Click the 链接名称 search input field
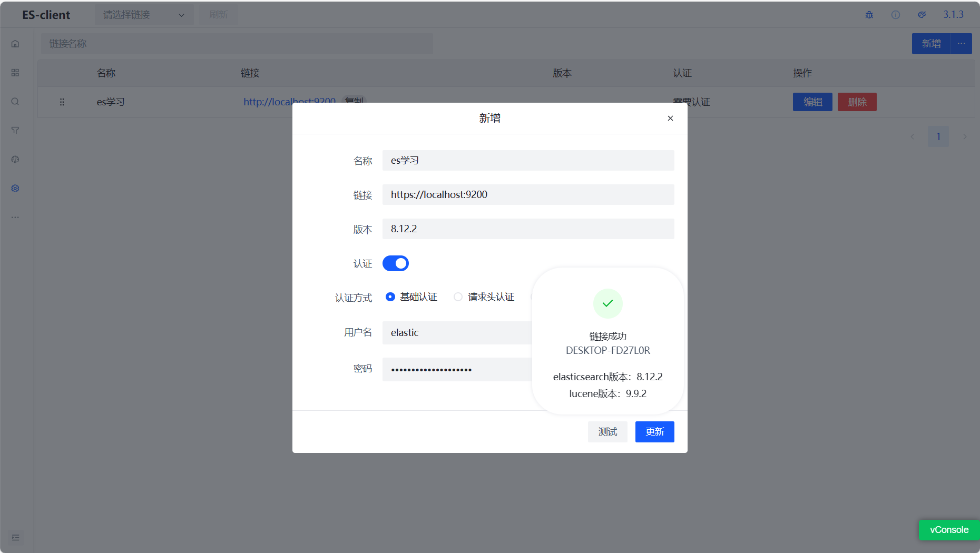 (237, 44)
